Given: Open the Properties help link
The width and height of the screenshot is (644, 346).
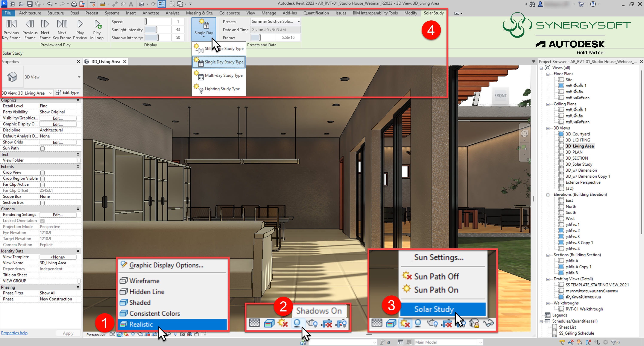Looking at the screenshot, I should pos(14,333).
